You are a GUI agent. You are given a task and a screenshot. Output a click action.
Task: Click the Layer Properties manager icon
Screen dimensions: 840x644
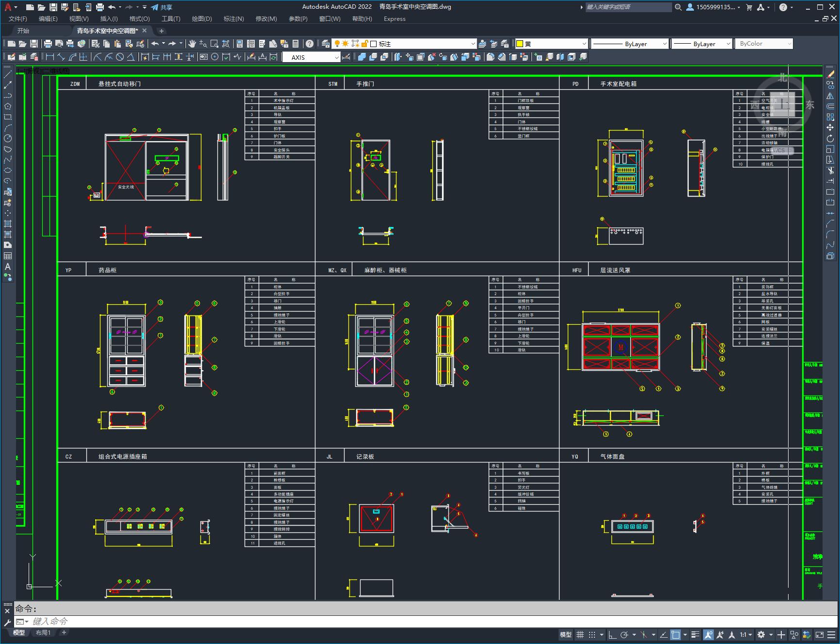click(x=326, y=44)
